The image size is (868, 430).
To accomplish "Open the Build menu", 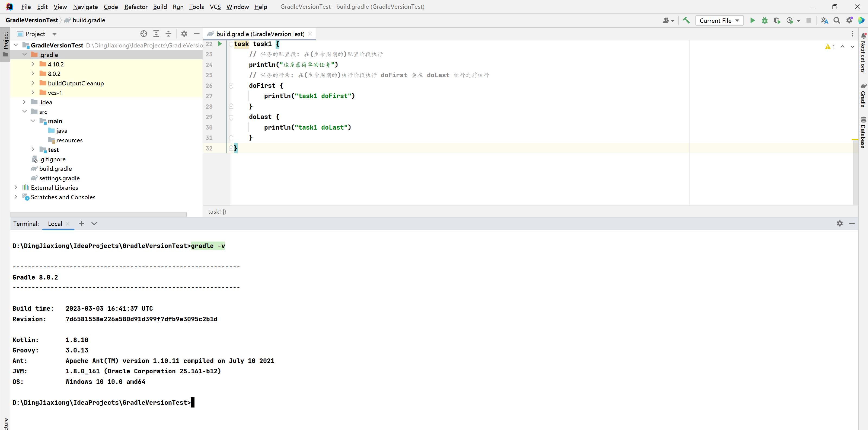I will (x=160, y=7).
